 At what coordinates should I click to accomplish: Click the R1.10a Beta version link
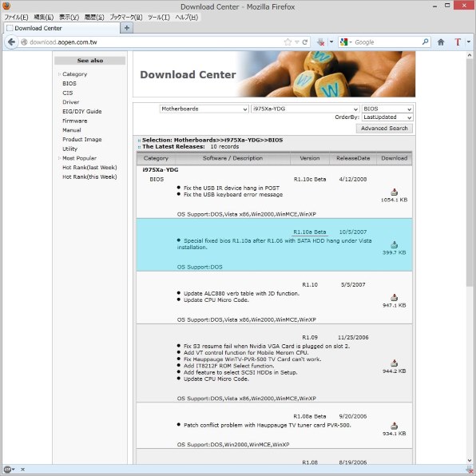[x=310, y=232]
